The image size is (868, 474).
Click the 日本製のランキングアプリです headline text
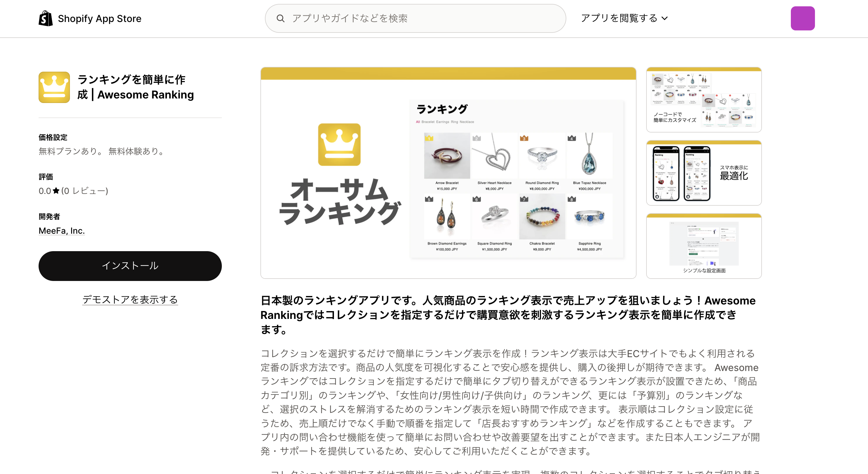(508, 315)
